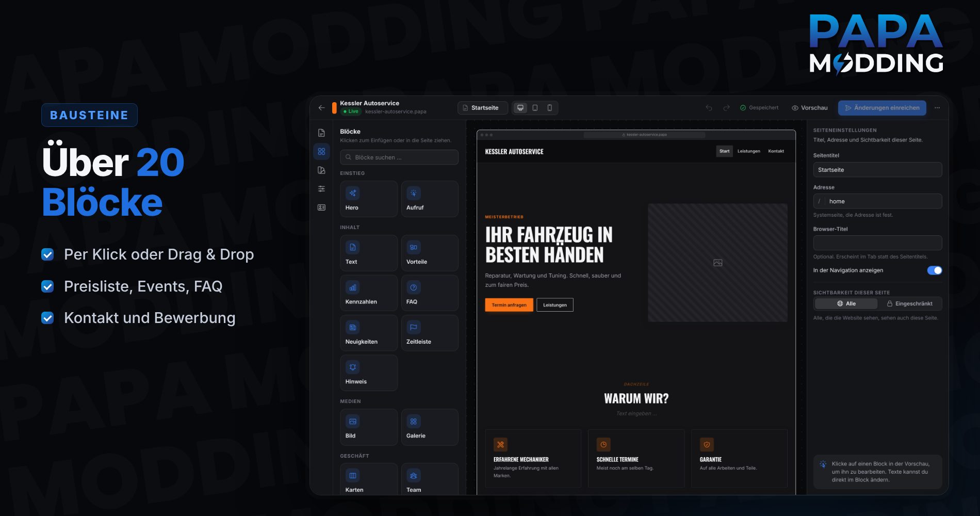Insert the Hinweis block
Screen dimensions: 980x516
[369, 373]
